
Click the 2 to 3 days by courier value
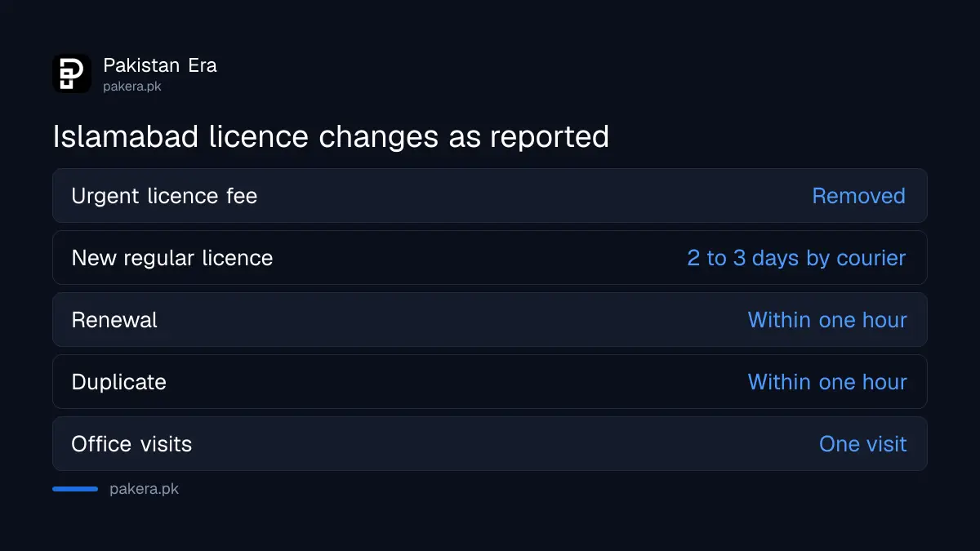pyautogui.click(x=796, y=258)
